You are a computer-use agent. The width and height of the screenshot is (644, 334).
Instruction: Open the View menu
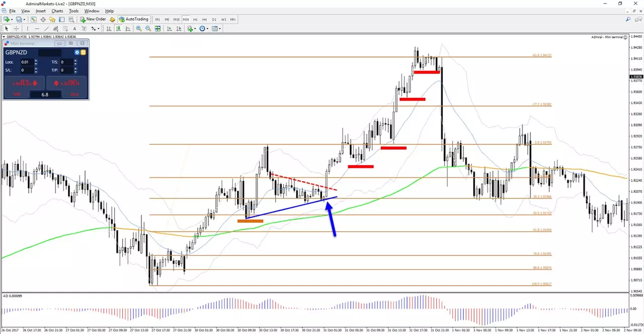(x=26, y=11)
